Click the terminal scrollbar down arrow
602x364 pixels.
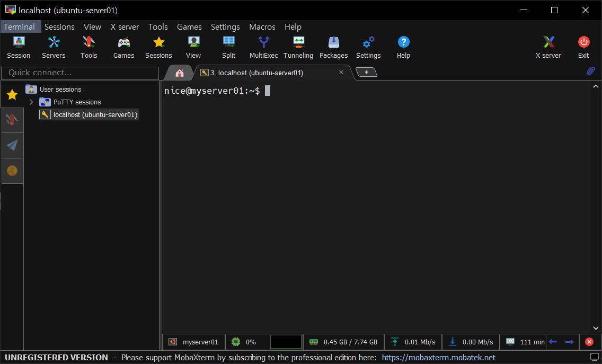[x=596, y=328]
